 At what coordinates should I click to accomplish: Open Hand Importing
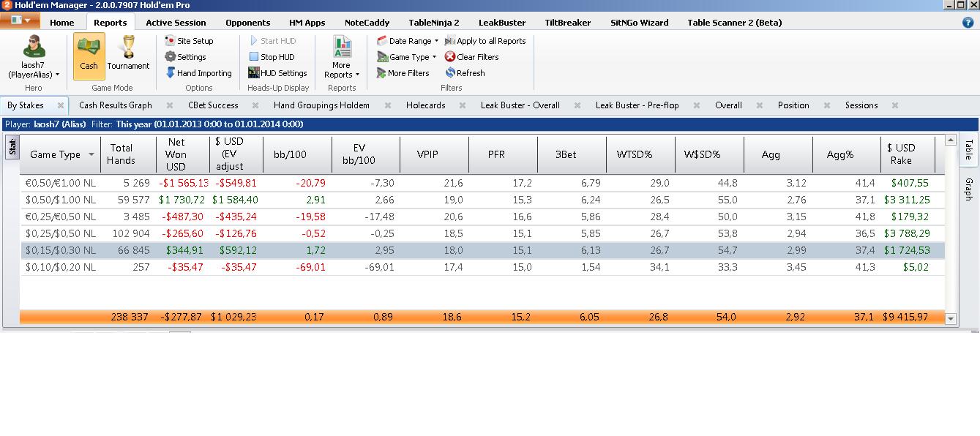(198, 73)
